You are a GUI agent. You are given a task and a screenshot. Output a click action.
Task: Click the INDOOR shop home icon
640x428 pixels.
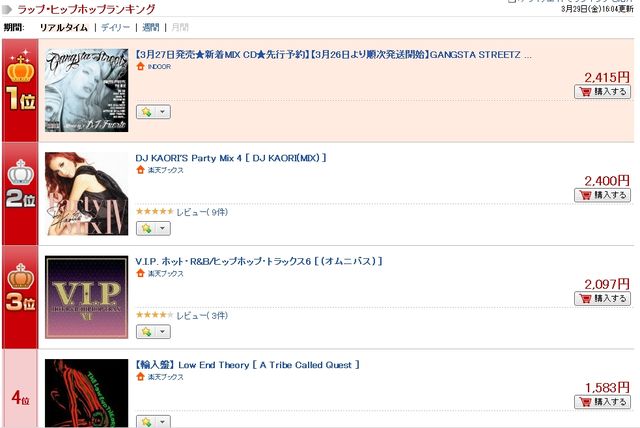[140, 66]
